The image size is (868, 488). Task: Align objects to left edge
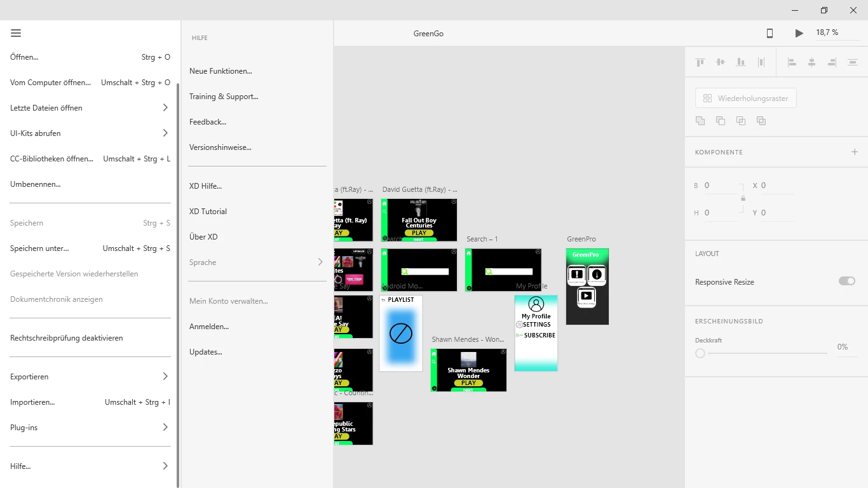coord(792,62)
